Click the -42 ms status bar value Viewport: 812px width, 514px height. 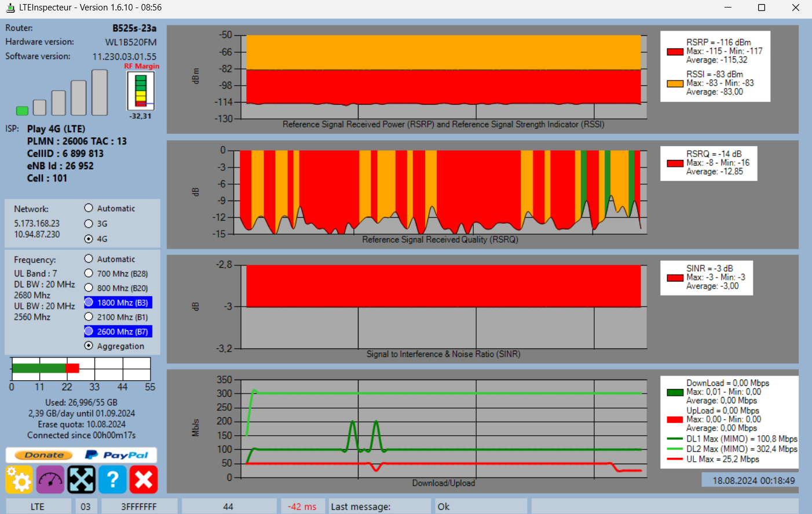(x=302, y=506)
